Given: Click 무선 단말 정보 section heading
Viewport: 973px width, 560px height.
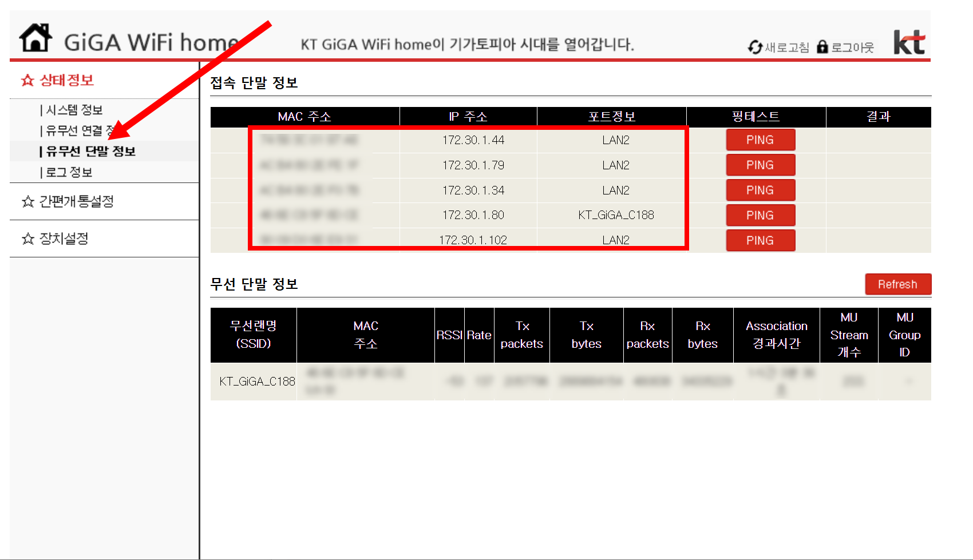Looking at the screenshot, I should [x=254, y=284].
